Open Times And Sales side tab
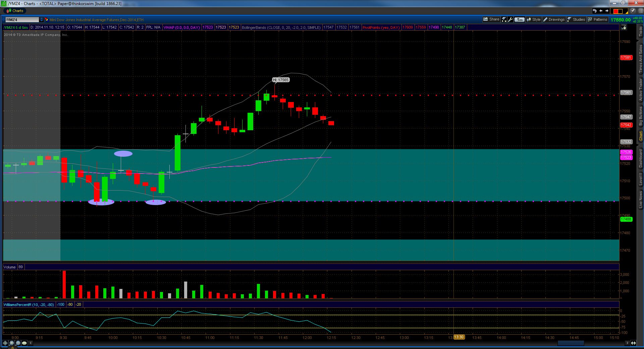 (640, 59)
